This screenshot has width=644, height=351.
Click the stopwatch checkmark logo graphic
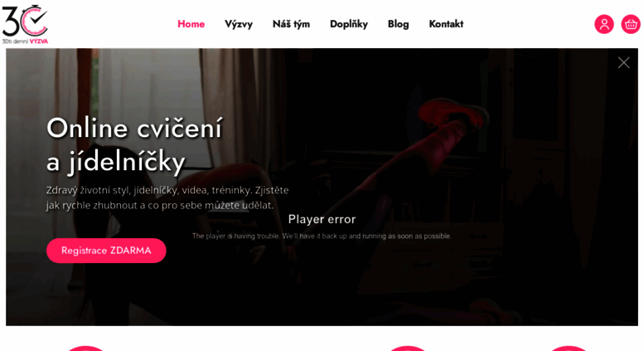pos(25,20)
